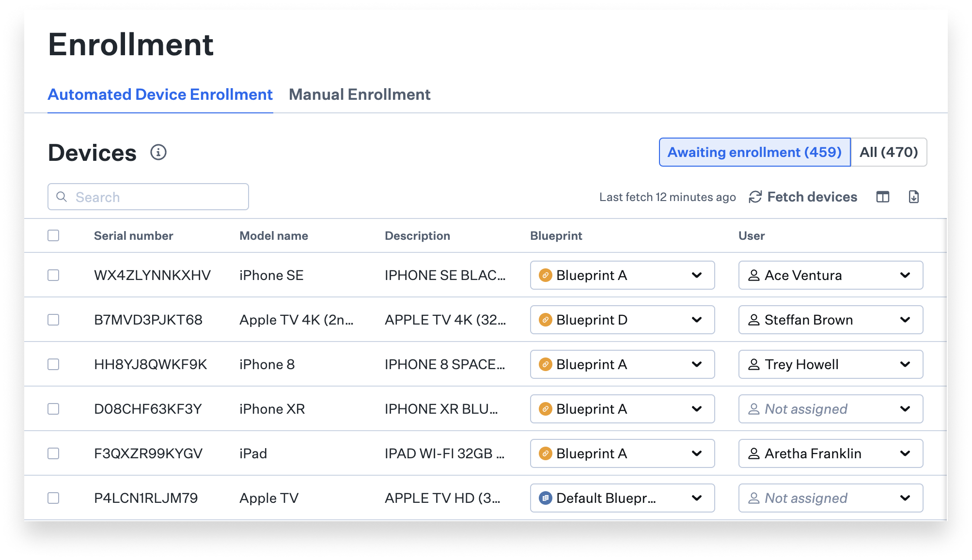Click the Devices info icon
Image resolution: width=972 pixels, height=560 pixels.
[x=158, y=152]
